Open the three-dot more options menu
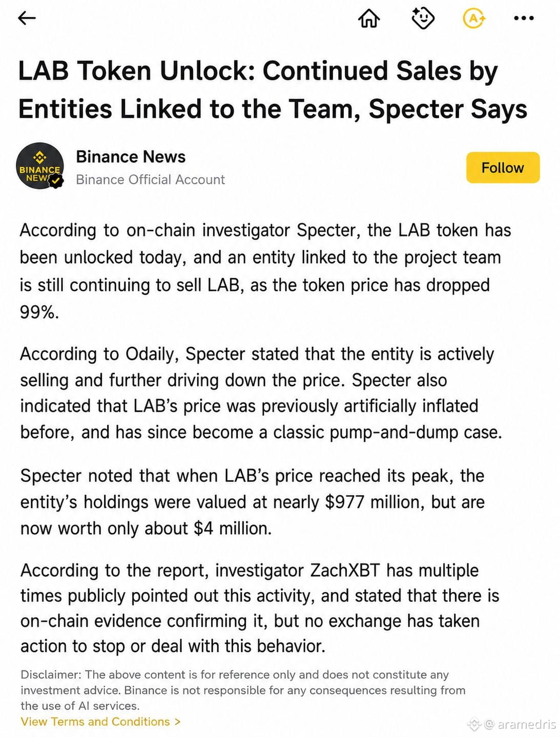 point(524,18)
